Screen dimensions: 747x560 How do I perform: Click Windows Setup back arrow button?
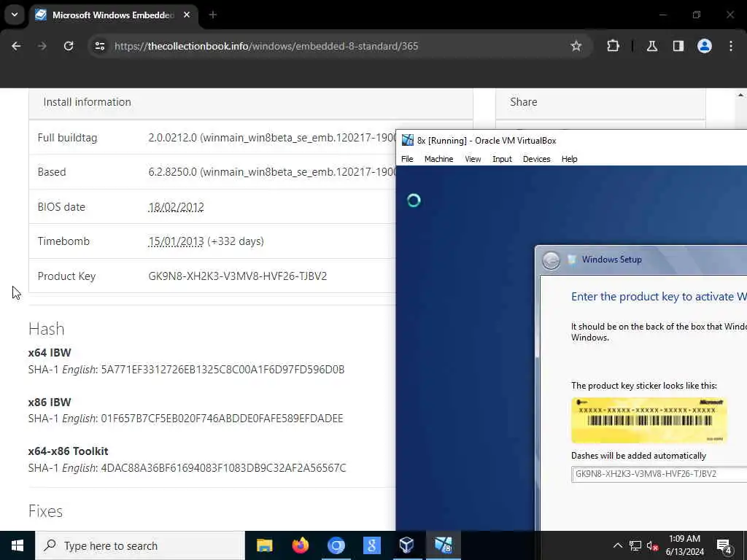click(x=551, y=260)
